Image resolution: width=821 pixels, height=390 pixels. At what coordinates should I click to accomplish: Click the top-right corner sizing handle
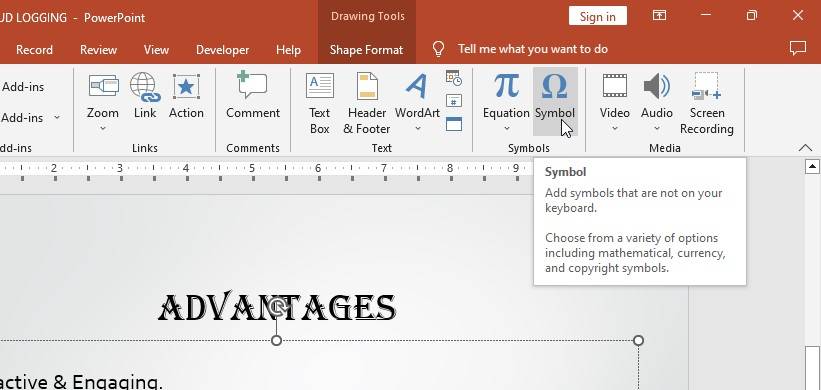pyautogui.click(x=638, y=341)
